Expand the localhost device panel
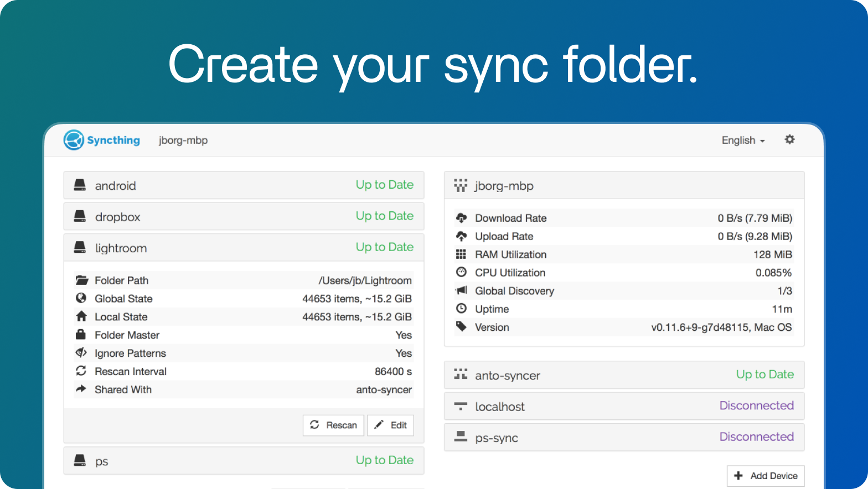 624,407
